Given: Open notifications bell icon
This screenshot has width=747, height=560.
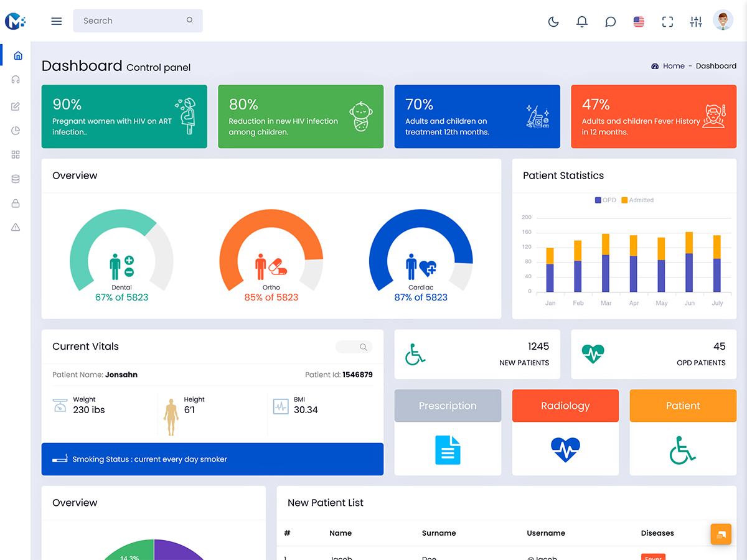Looking at the screenshot, I should coord(582,22).
